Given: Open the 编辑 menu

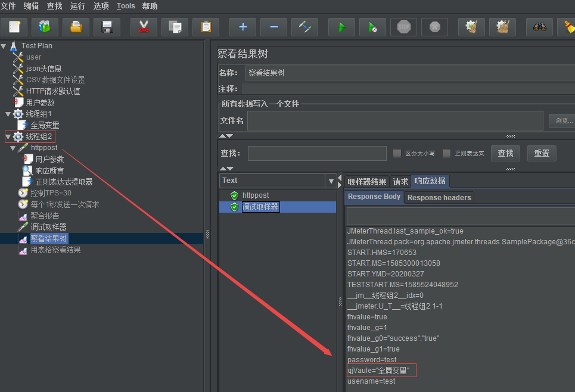Looking at the screenshot, I should tap(31, 6).
